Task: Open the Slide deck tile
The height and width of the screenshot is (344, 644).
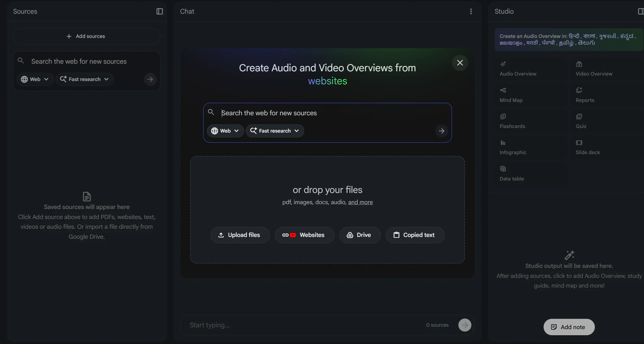Action: [588, 147]
